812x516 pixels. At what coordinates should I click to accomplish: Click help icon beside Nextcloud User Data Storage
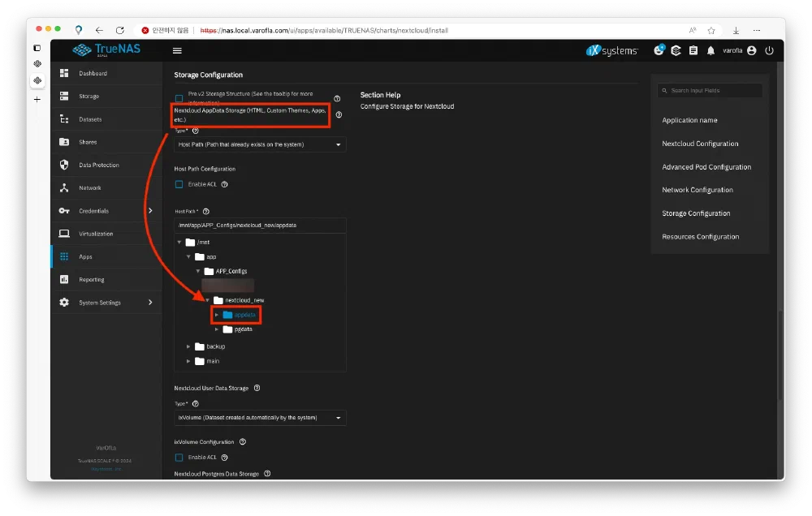click(257, 388)
